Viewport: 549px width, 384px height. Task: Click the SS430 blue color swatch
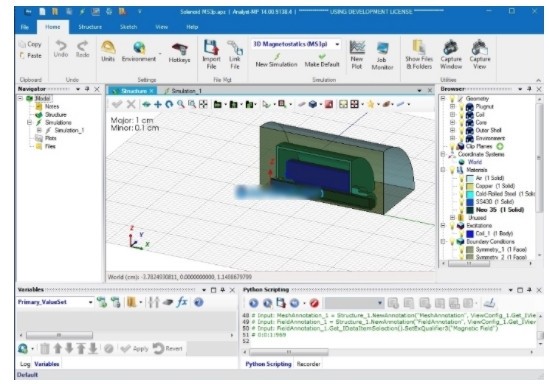pos(470,202)
